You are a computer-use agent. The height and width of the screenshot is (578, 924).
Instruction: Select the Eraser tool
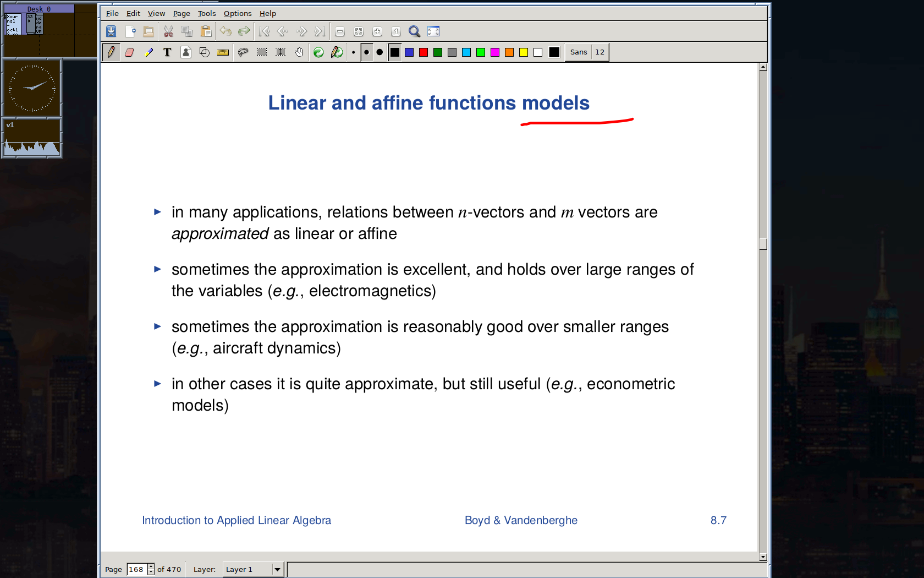tap(129, 52)
